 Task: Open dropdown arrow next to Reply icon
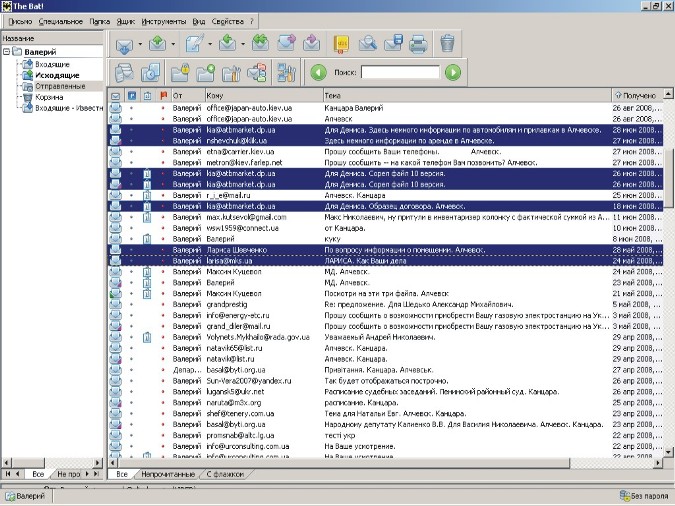(243, 44)
